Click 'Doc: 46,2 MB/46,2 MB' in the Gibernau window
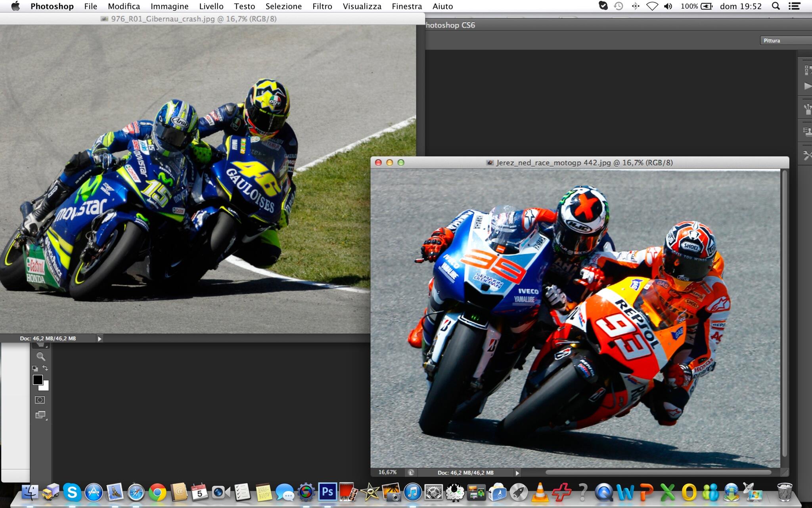This screenshot has width=812, height=508. tap(48, 339)
